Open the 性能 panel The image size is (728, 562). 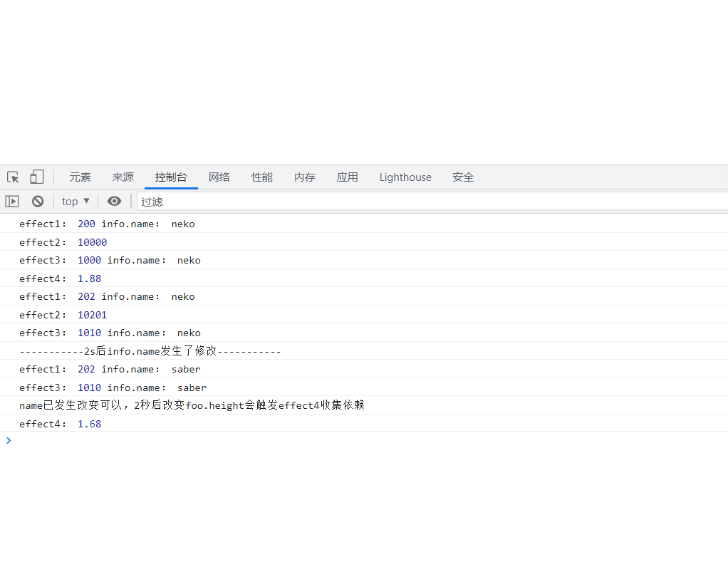click(261, 177)
